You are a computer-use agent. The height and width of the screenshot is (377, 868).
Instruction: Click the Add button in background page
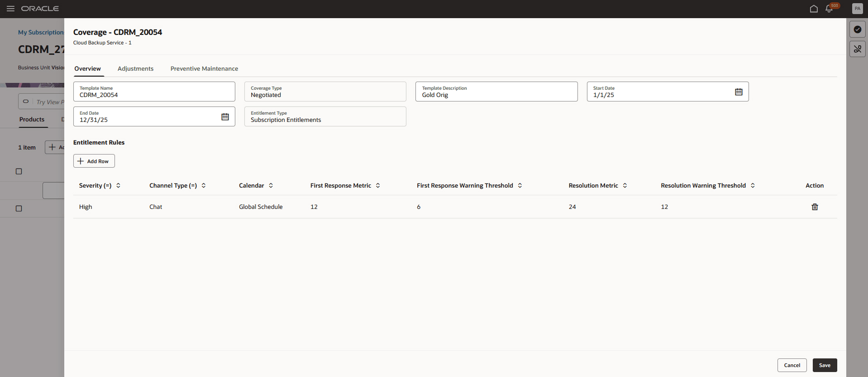[55, 147]
